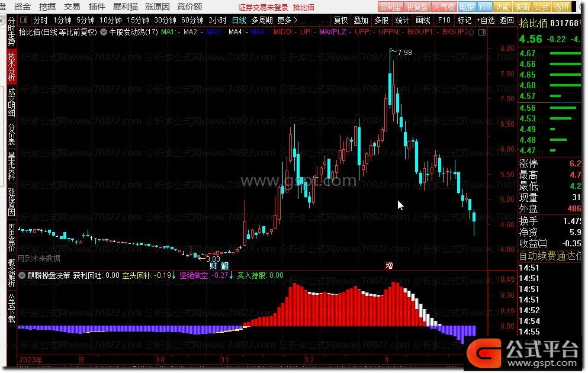Open 历史竞价 sidebar tab

[12, 237]
